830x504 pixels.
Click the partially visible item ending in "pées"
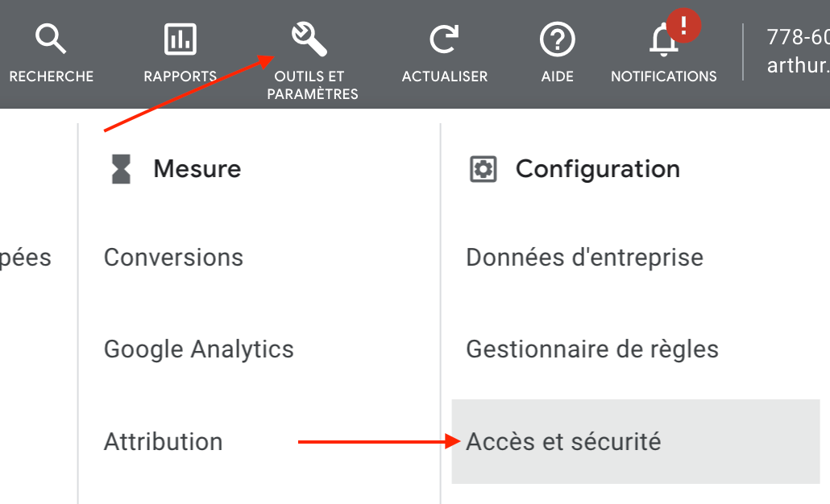pos(26,258)
